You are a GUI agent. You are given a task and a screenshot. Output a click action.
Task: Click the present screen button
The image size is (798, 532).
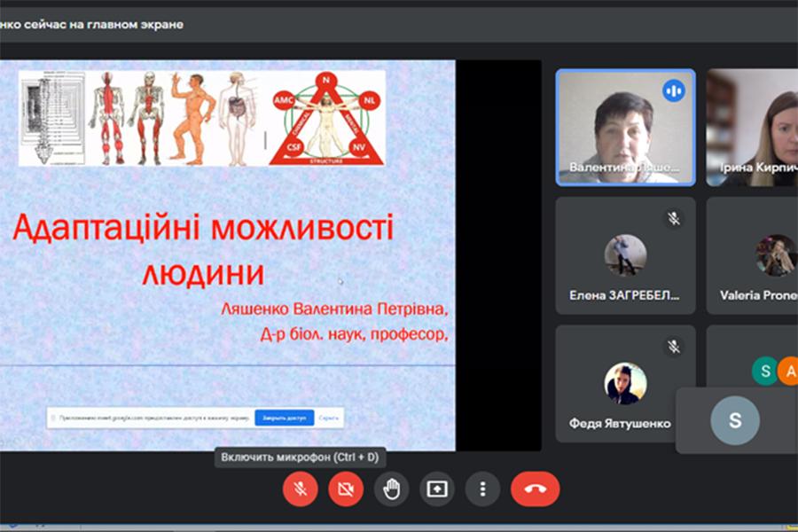point(437,489)
